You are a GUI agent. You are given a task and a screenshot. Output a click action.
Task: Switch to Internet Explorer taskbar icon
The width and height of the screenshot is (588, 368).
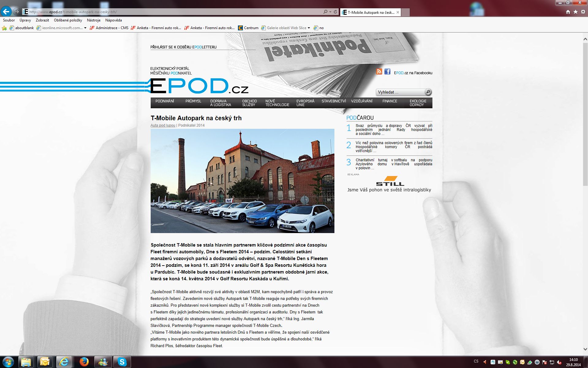click(64, 362)
